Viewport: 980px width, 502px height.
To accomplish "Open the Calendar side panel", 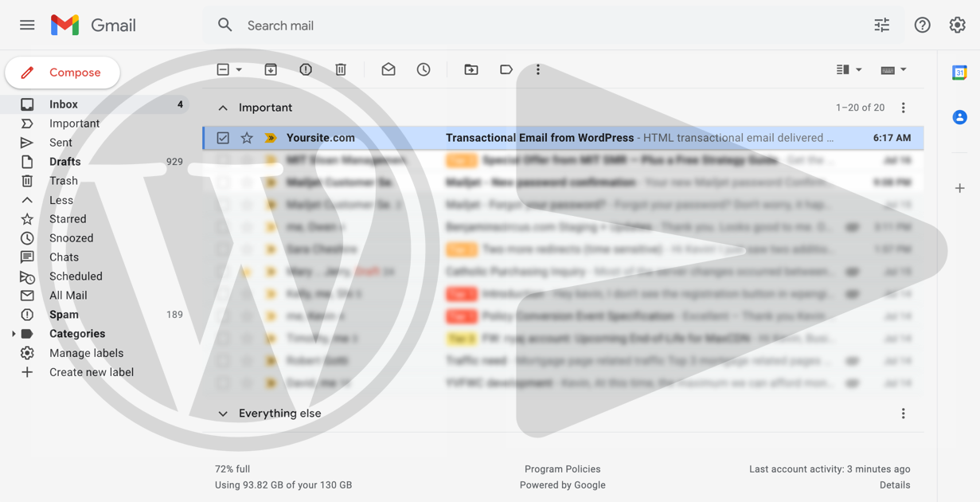I will coord(959,72).
